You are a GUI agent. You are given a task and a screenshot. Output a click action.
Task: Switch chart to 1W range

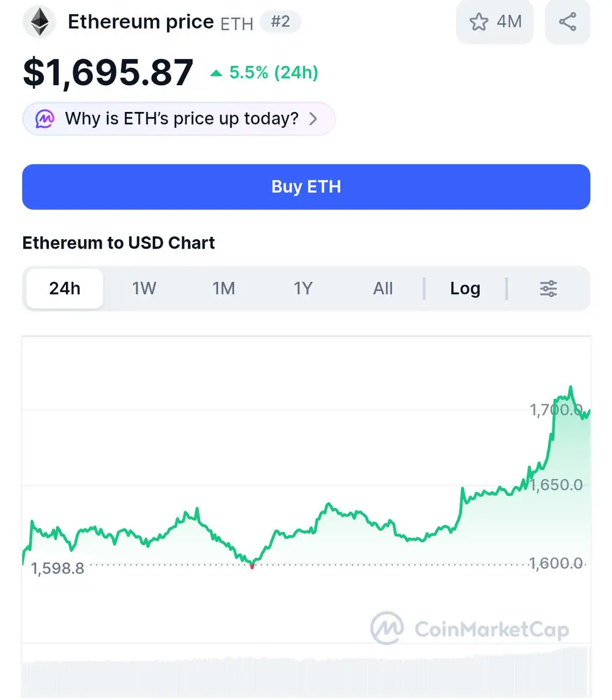tap(144, 288)
